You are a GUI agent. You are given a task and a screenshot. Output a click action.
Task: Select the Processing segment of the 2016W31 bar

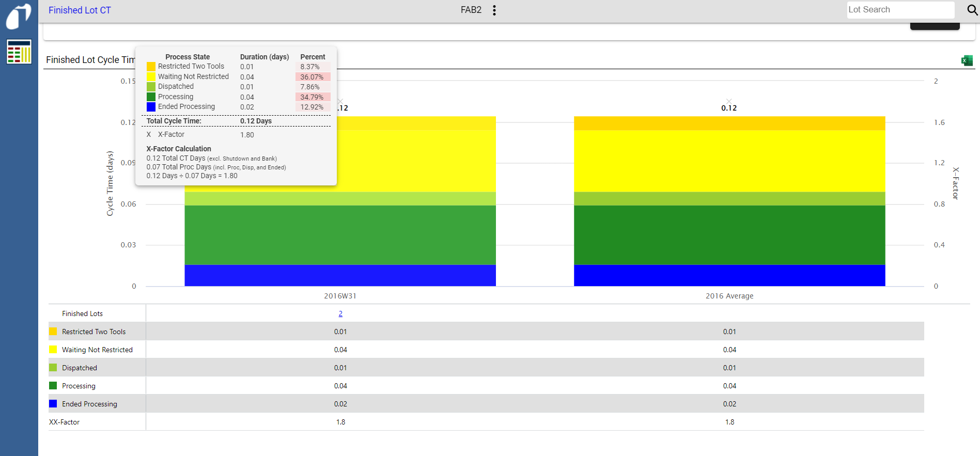point(340,235)
